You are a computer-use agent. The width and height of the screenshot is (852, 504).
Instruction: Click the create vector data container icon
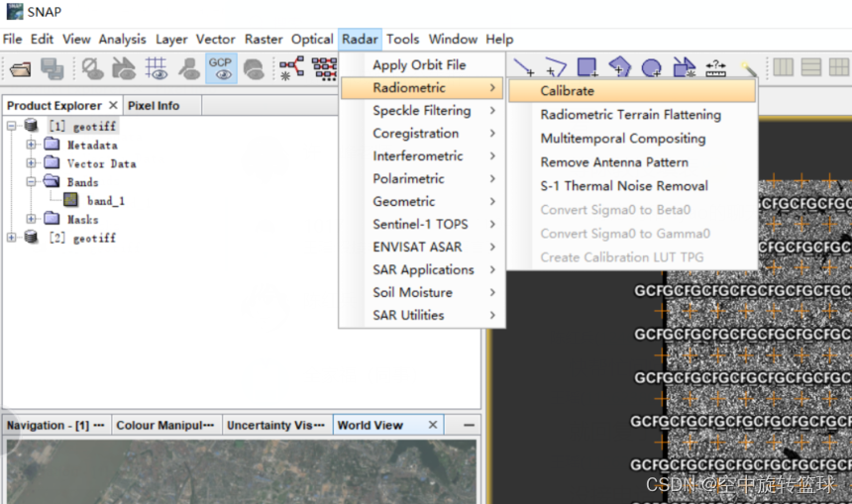[x=684, y=68]
